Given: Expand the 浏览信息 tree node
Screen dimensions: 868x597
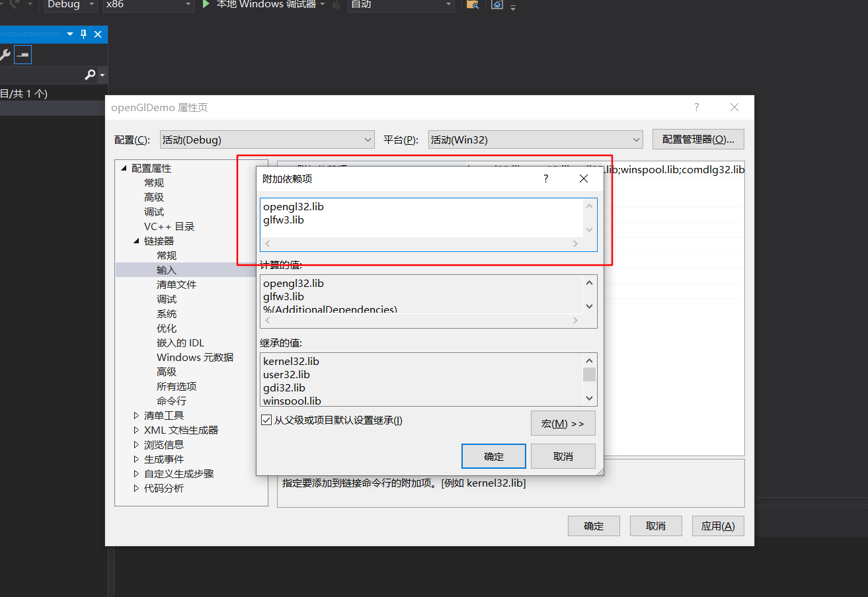Looking at the screenshot, I should coord(137,445).
